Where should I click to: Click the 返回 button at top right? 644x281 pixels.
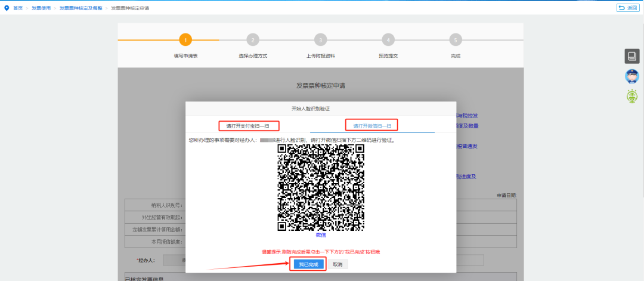click(x=628, y=8)
